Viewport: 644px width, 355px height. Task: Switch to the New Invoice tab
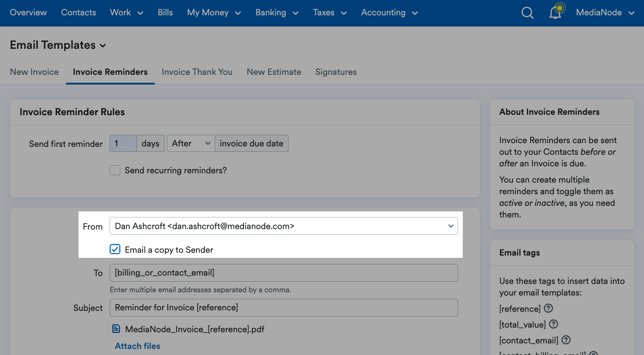click(34, 72)
